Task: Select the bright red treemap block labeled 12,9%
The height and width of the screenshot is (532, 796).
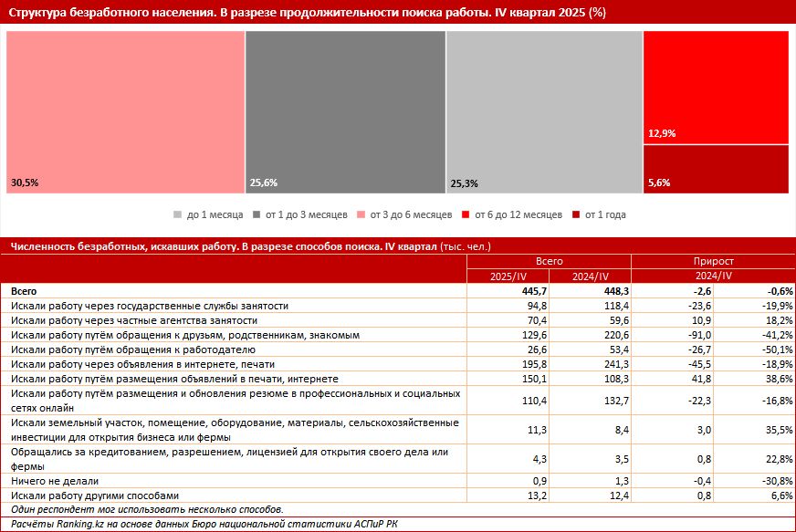Action: [716, 88]
